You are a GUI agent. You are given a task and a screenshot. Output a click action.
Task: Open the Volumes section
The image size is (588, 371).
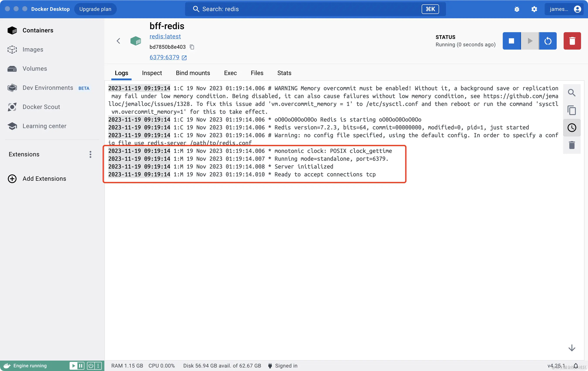34,69
